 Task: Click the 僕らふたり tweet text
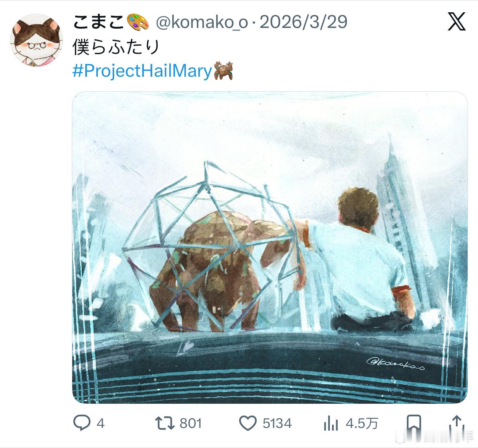(x=116, y=47)
